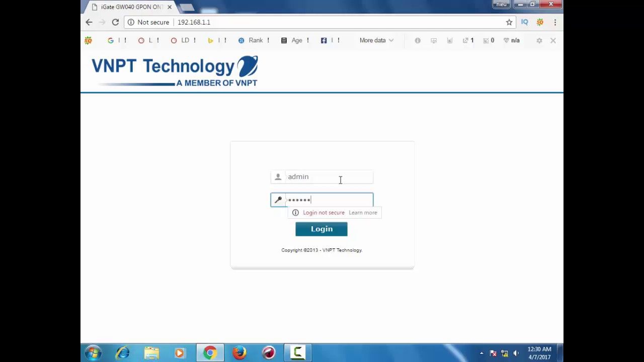Open File Explorer from the taskbar

[151, 353]
